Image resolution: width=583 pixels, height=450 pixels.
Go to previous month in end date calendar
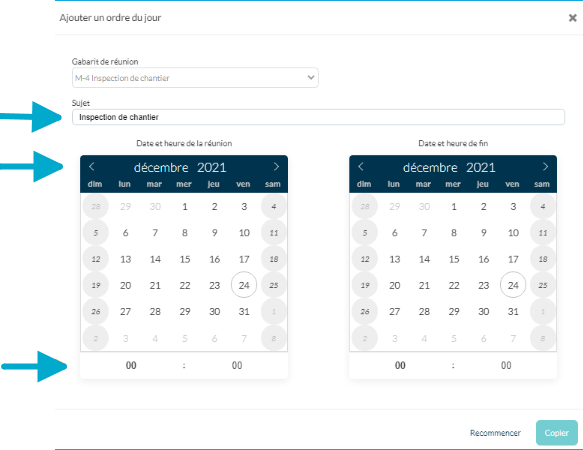(x=361, y=167)
